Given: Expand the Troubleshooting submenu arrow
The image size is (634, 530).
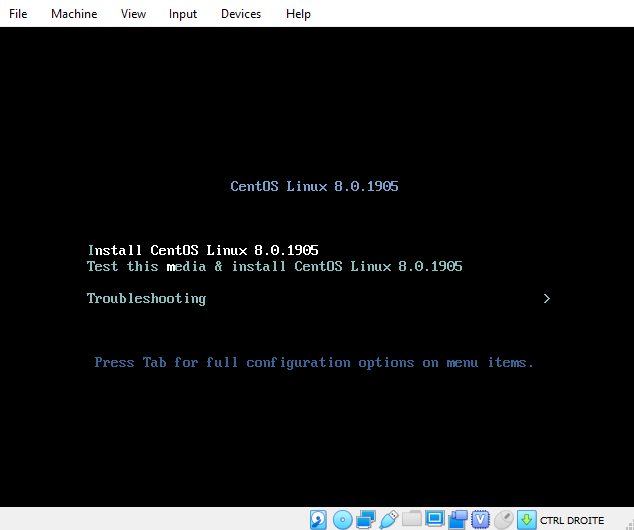Looking at the screenshot, I should tap(546, 299).
